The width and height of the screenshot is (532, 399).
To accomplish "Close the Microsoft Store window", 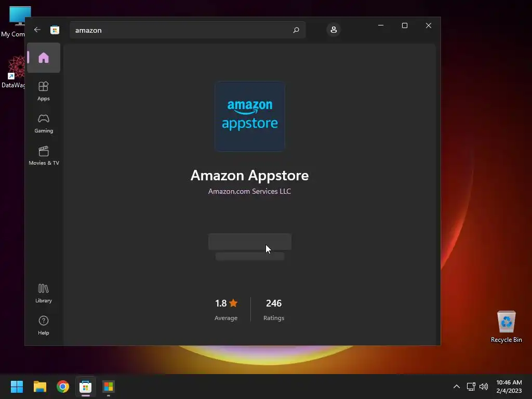I will pyautogui.click(x=429, y=25).
